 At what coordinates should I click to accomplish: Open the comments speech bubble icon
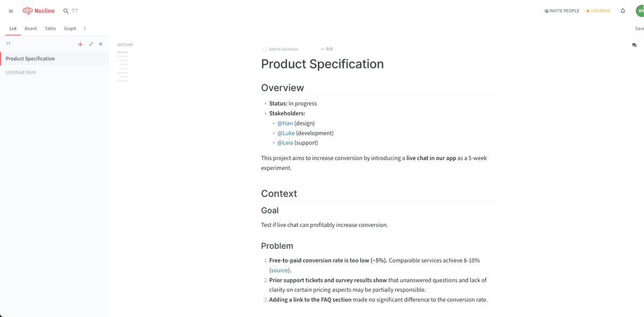(x=634, y=46)
